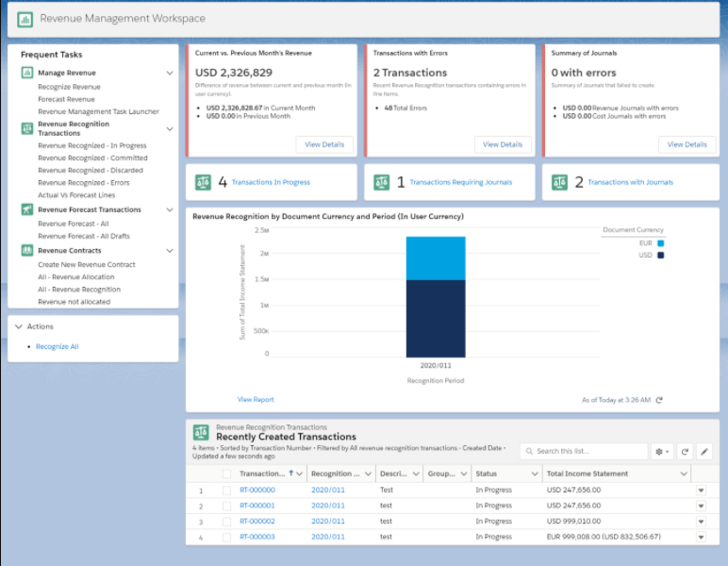Refresh the chart using the refresh icon
Image resolution: width=728 pixels, height=566 pixels.
click(659, 400)
